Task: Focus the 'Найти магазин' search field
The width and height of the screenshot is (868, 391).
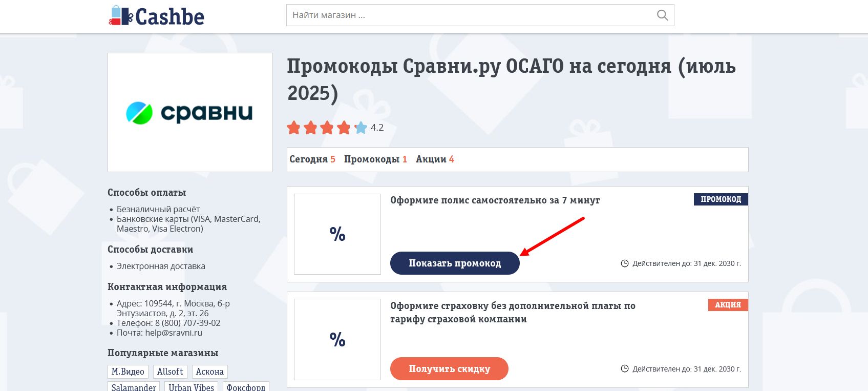Action: pyautogui.click(x=480, y=15)
